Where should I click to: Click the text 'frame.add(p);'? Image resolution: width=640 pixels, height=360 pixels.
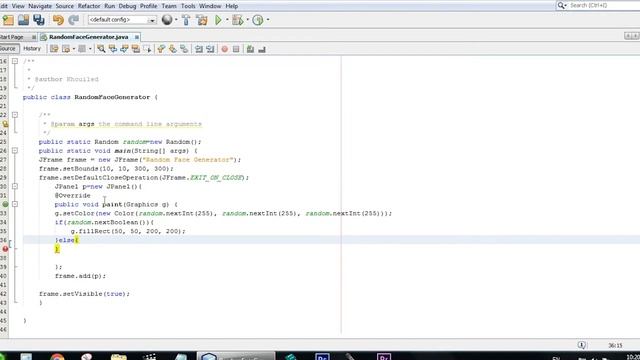[80, 276]
